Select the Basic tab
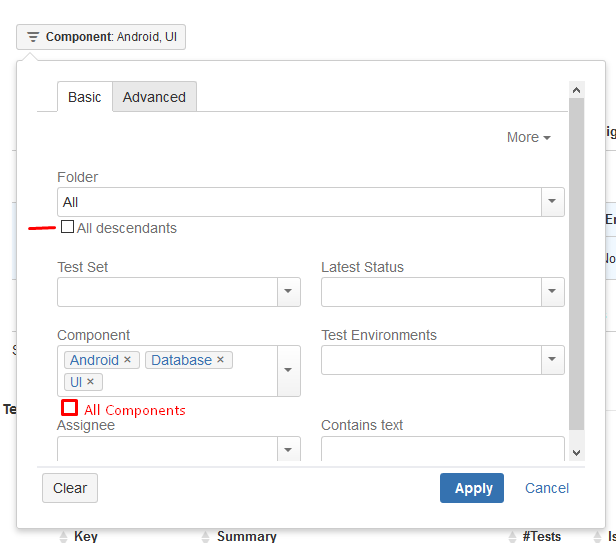The width and height of the screenshot is (616, 543). 85,97
